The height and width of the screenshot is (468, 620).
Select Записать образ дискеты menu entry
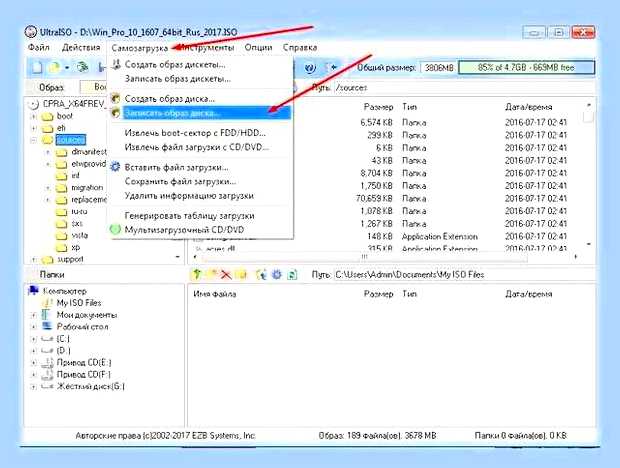tap(200, 79)
